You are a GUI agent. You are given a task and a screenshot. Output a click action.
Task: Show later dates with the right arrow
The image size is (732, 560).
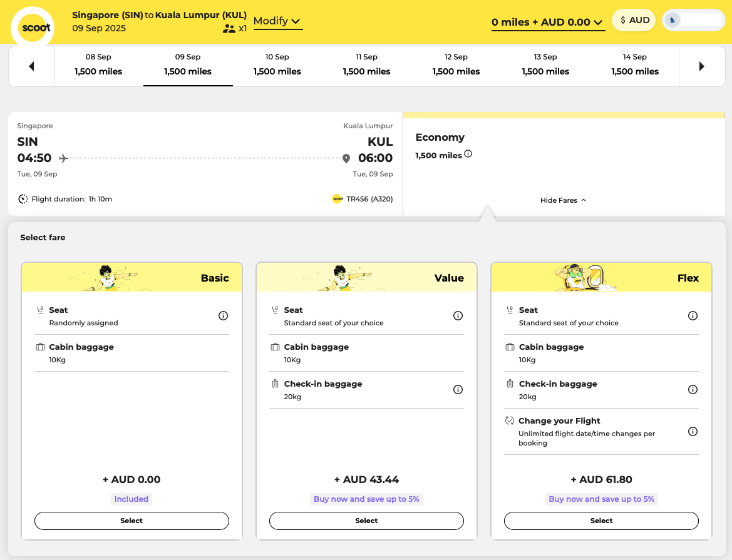pos(702,66)
